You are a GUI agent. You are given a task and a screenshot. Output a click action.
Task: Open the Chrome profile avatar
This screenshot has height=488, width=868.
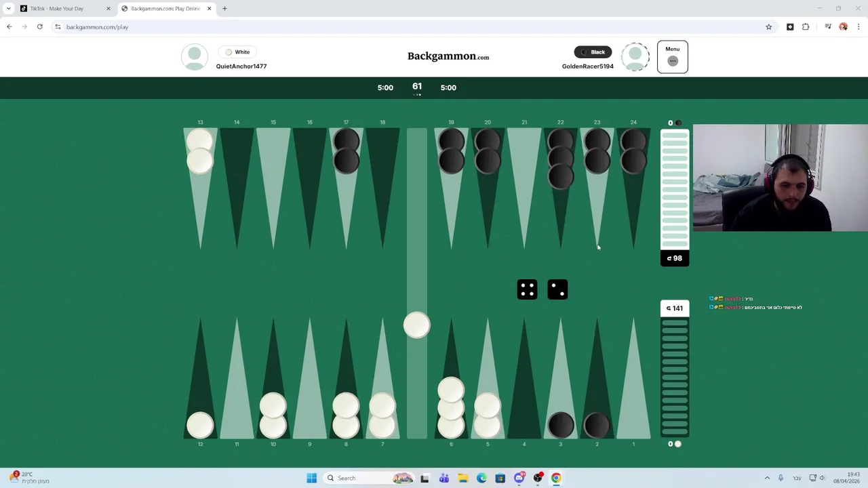(843, 27)
